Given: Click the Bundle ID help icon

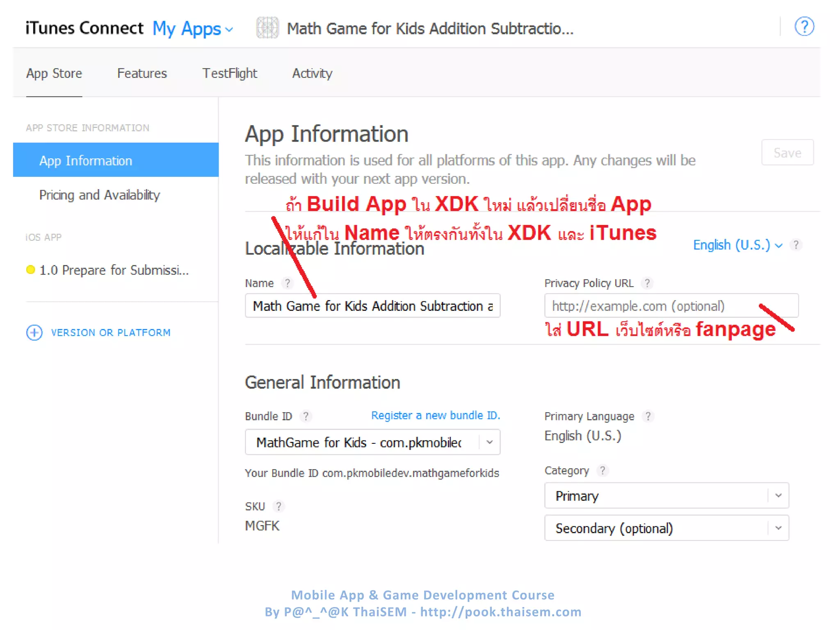Looking at the screenshot, I should point(306,416).
